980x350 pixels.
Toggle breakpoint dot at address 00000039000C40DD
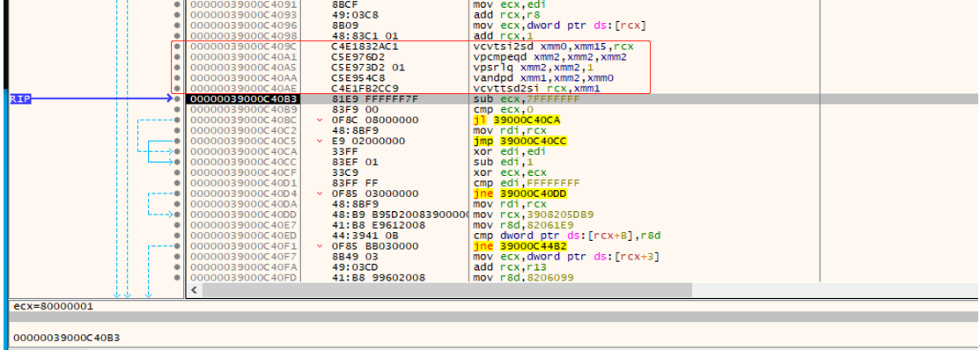point(178,214)
